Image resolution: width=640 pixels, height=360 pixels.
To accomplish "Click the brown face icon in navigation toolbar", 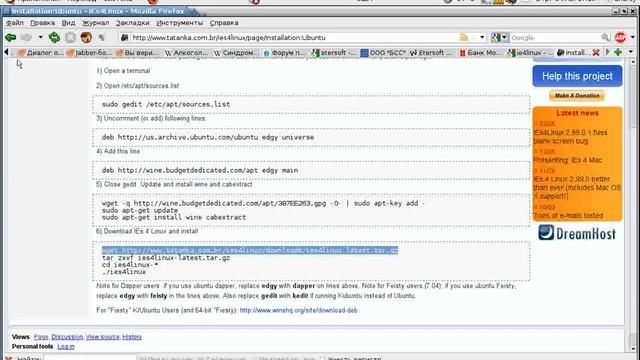I will 86,38.
